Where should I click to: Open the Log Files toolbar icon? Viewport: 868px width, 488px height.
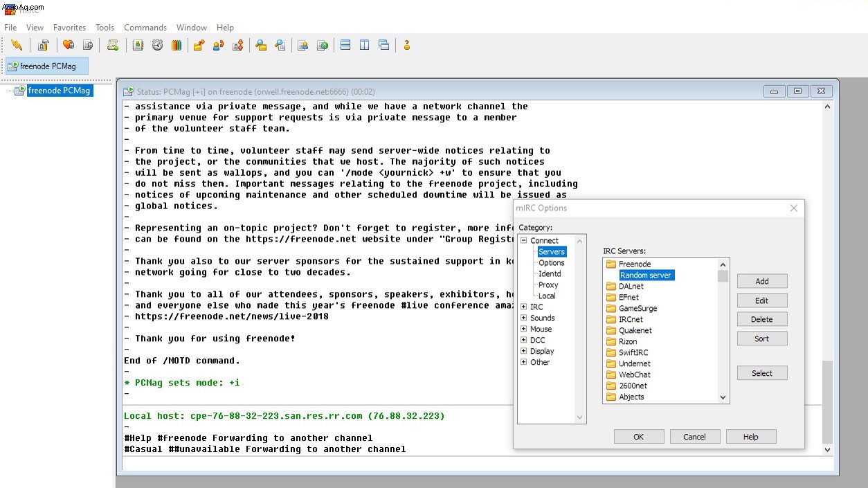[x=280, y=46]
